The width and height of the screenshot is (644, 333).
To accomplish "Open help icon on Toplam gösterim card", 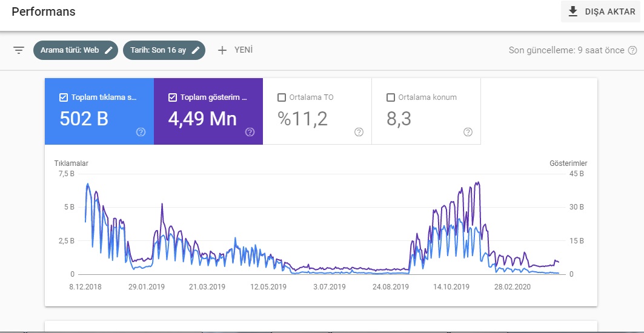I will point(250,132).
